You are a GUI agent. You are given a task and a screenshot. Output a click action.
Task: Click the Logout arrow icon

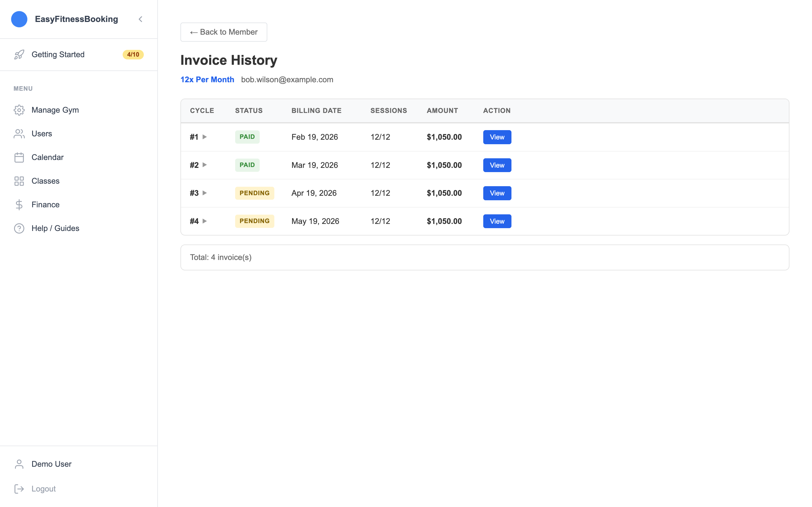19,489
